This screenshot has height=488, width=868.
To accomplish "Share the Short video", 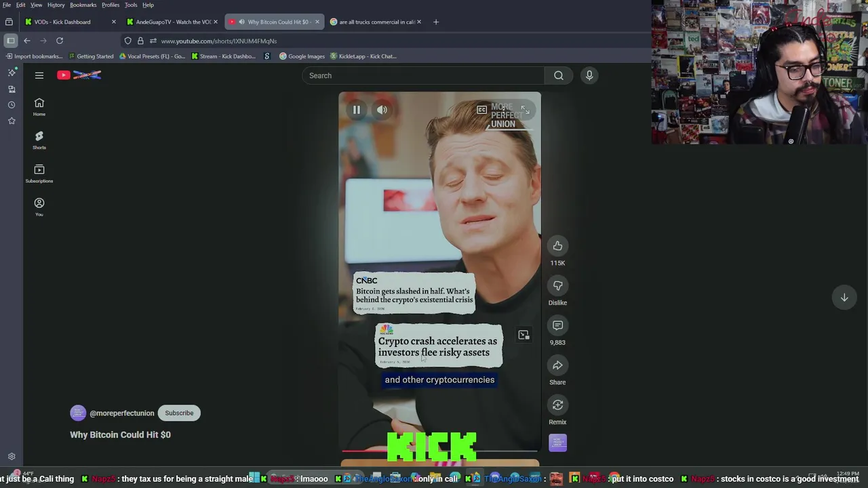I will coord(557,365).
